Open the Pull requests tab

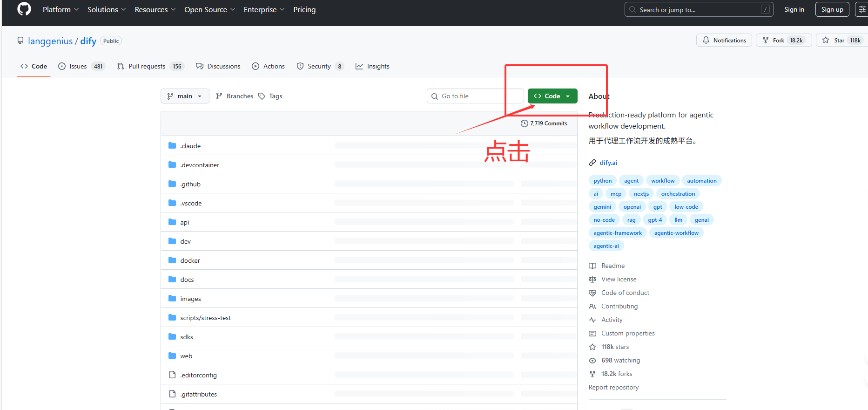pos(151,66)
